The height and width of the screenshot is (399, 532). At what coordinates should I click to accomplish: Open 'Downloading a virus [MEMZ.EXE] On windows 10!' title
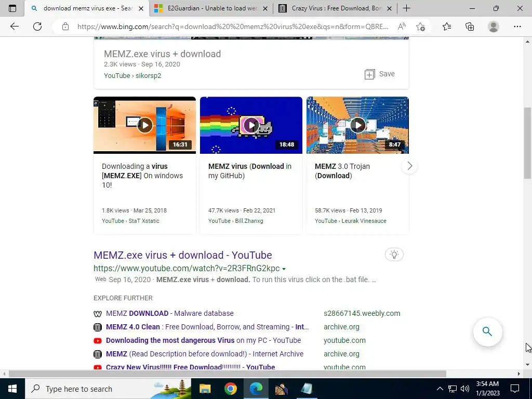click(142, 176)
